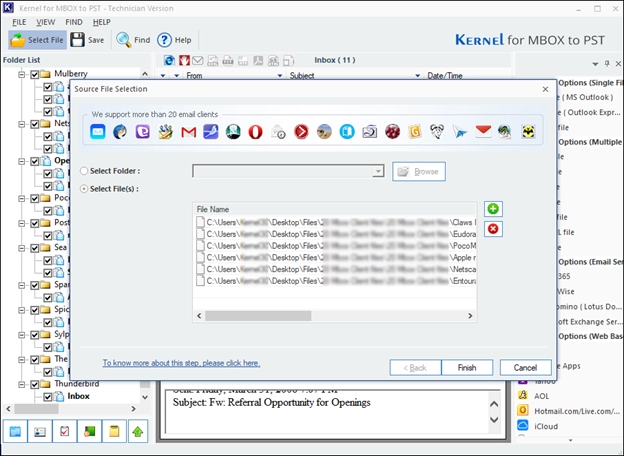Viewport: 624px width, 456px height.
Task: Toggle the 'Spic' folder checkbox
Action: [x=35, y=310]
